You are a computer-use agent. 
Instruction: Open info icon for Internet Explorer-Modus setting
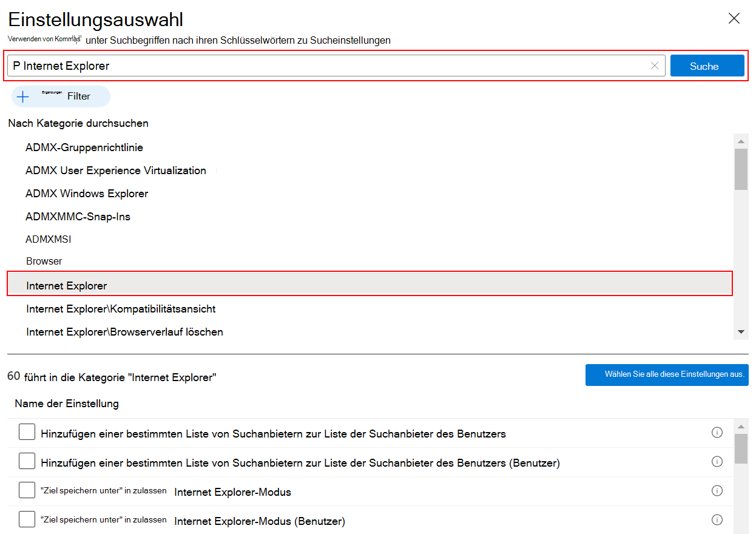[717, 491]
